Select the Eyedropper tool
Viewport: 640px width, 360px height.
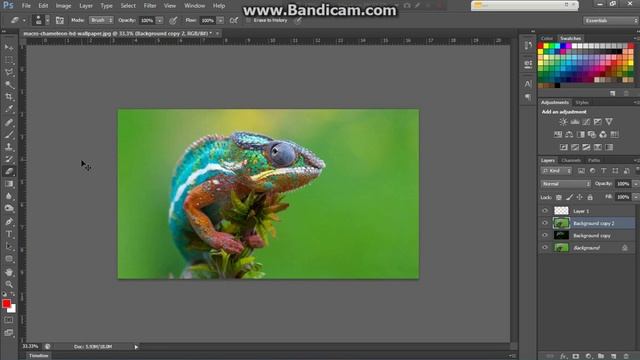tap(9, 109)
